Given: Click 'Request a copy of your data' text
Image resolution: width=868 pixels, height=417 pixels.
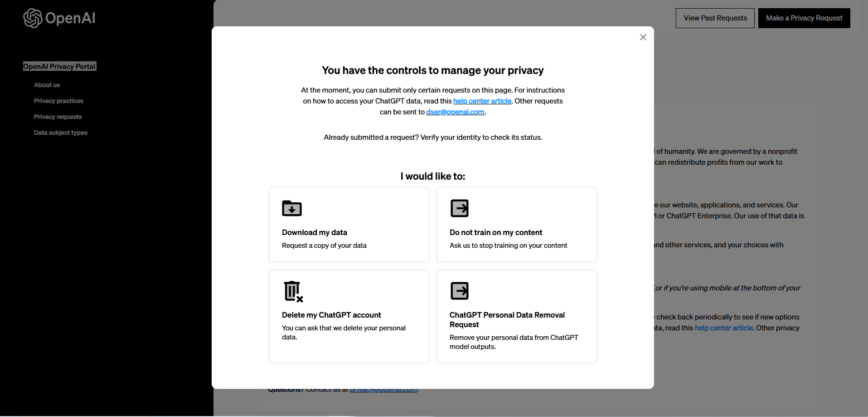Looking at the screenshot, I should [324, 245].
